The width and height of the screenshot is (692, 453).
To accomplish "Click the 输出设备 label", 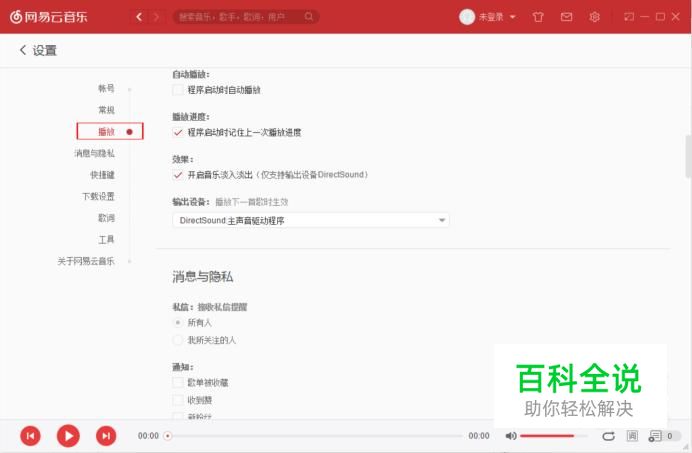I will pyautogui.click(x=191, y=202).
